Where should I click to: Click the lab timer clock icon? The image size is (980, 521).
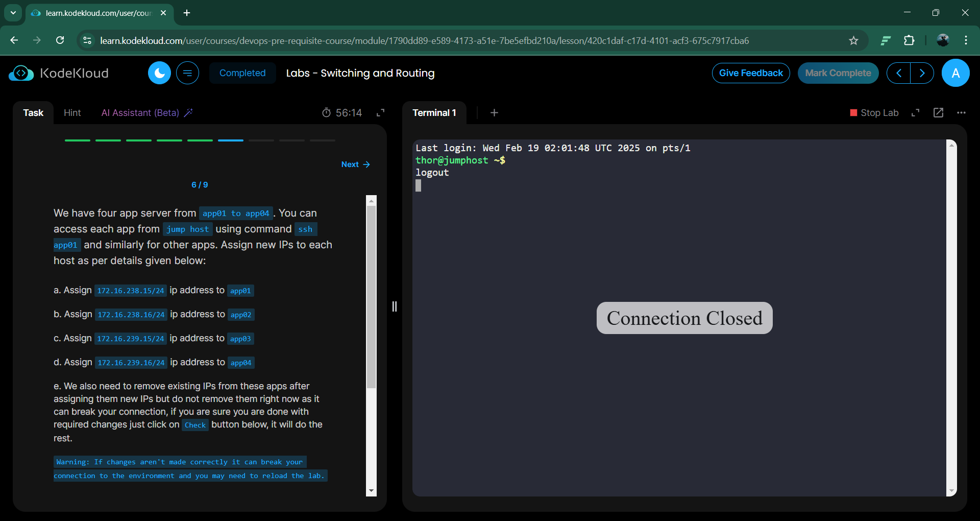coord(326,113)
